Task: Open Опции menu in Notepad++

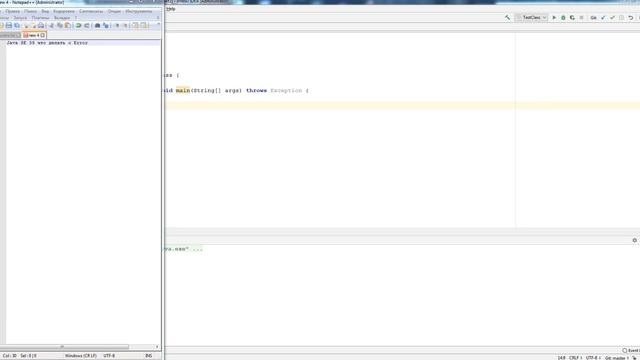Action: 114,11
